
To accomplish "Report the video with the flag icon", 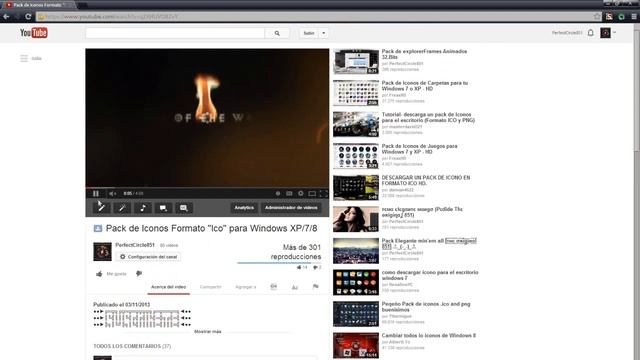I will 316,287.
